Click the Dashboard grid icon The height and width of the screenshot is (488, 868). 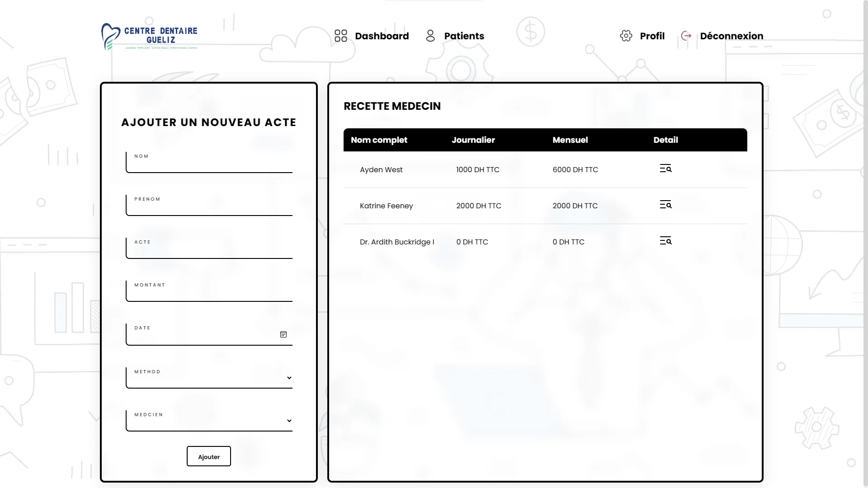pos(340,36)
